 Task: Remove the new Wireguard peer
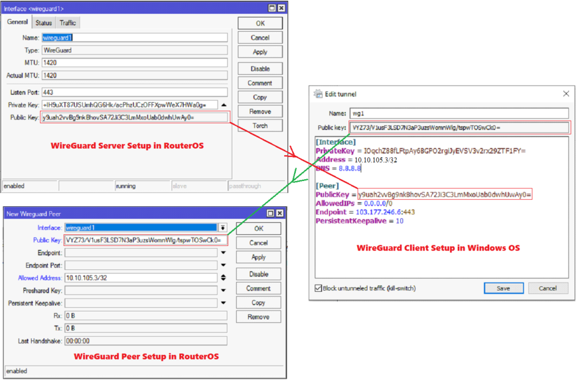258,316
